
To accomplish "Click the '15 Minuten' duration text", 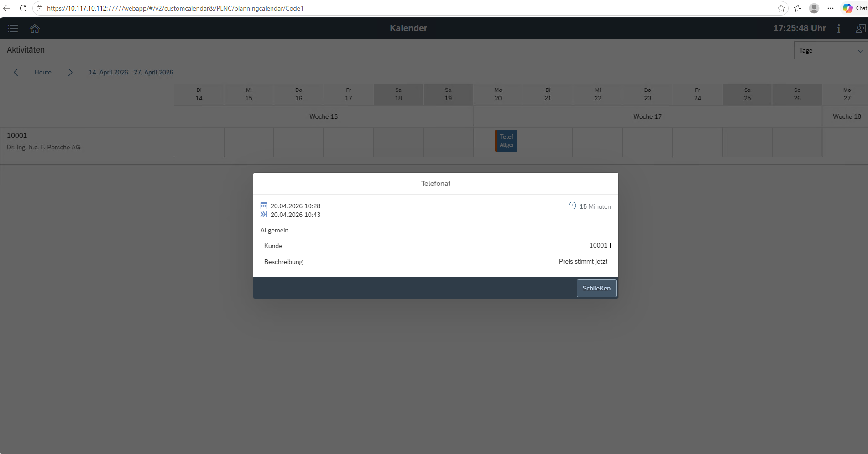I will point(595,206).
